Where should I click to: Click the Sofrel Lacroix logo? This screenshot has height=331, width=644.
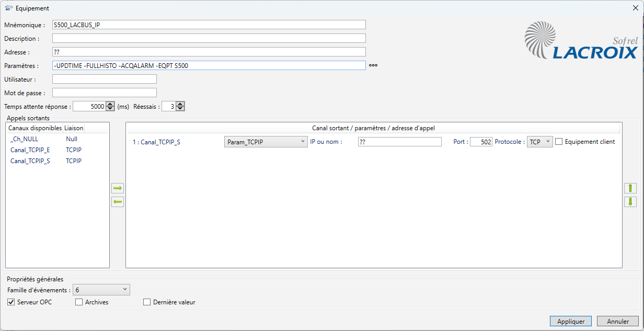[x=581, y=41]
